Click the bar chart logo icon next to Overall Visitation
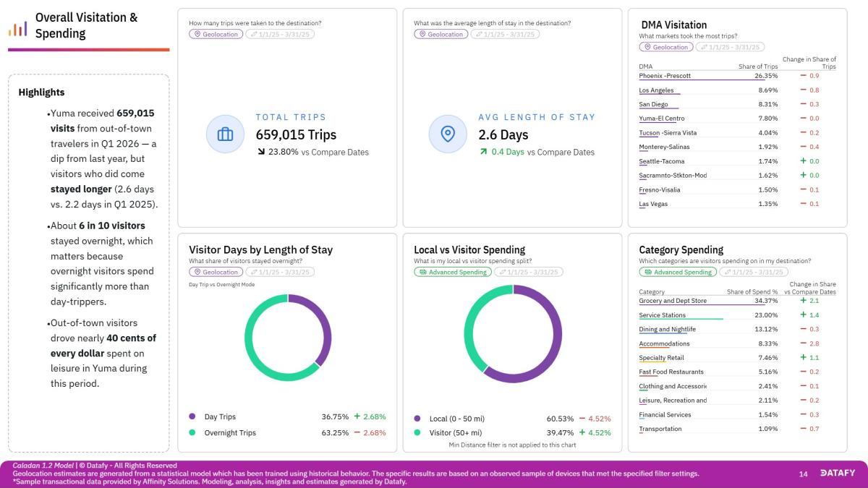This screenshot has width=868, height=488. point(18,28)
